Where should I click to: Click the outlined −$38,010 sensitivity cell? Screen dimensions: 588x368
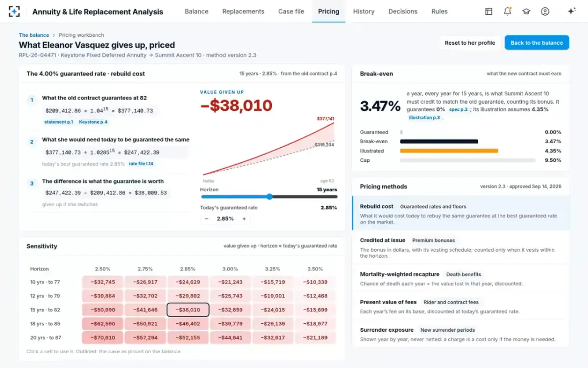click(x=188, y=310)
